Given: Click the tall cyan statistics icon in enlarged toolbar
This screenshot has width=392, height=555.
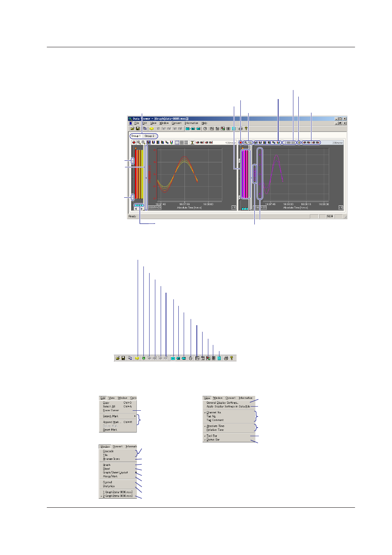Looking at the screenshot, I should (x=219, y=358).
